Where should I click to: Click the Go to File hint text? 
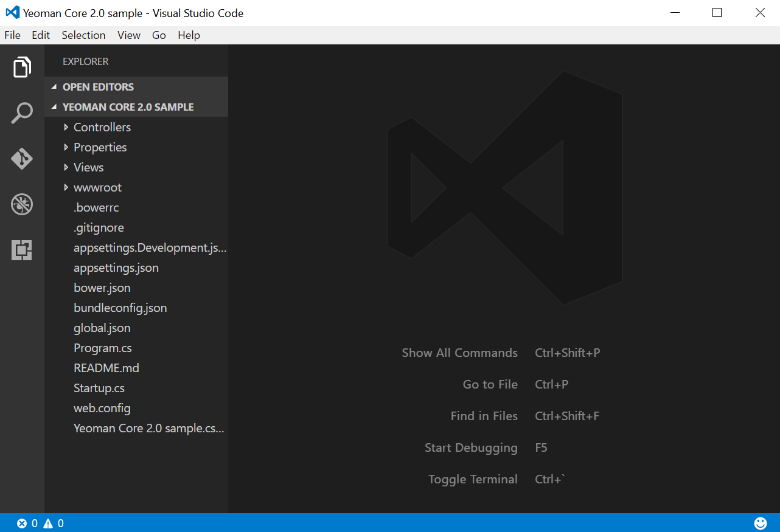pos(490,384)
